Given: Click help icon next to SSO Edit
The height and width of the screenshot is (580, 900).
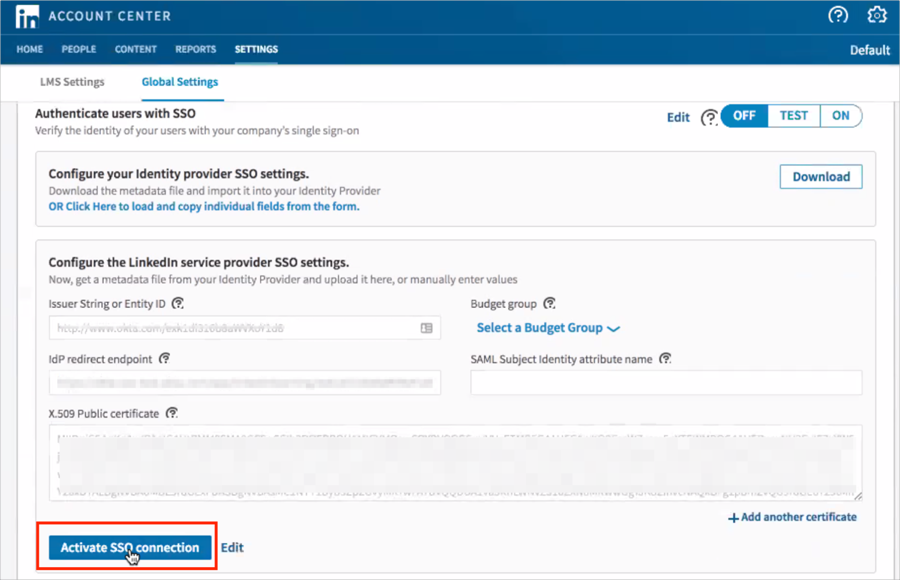Looking at the screenshot, I should pyautogui.click(x=709, y=117).
